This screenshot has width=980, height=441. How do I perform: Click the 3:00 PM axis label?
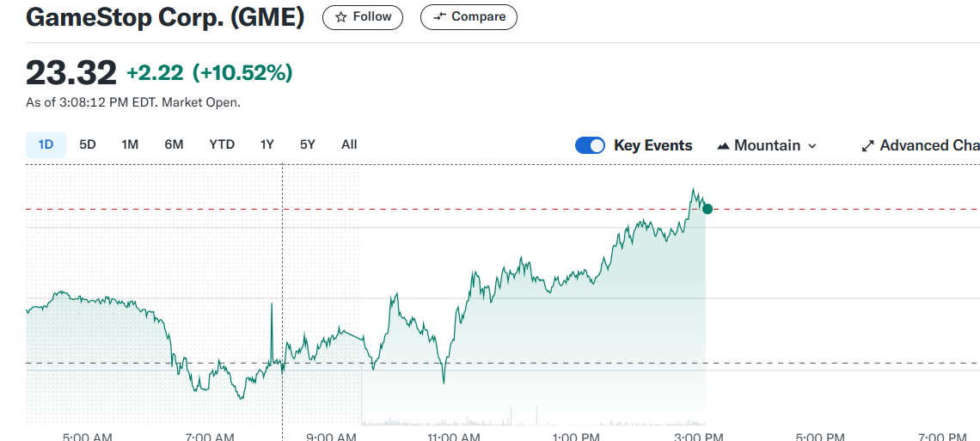click(700, 437)
